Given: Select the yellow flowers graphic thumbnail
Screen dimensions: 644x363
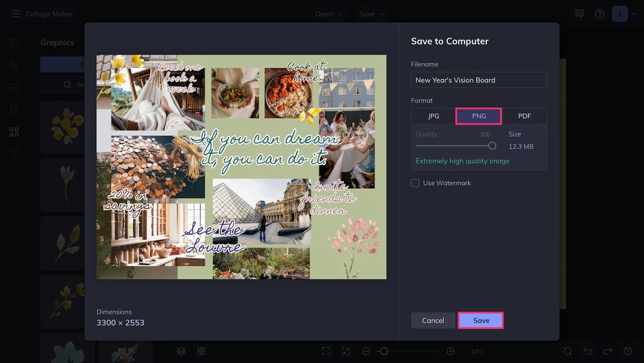Looking at the screenshot, I should pyautogui.click(x=63, y=127).
